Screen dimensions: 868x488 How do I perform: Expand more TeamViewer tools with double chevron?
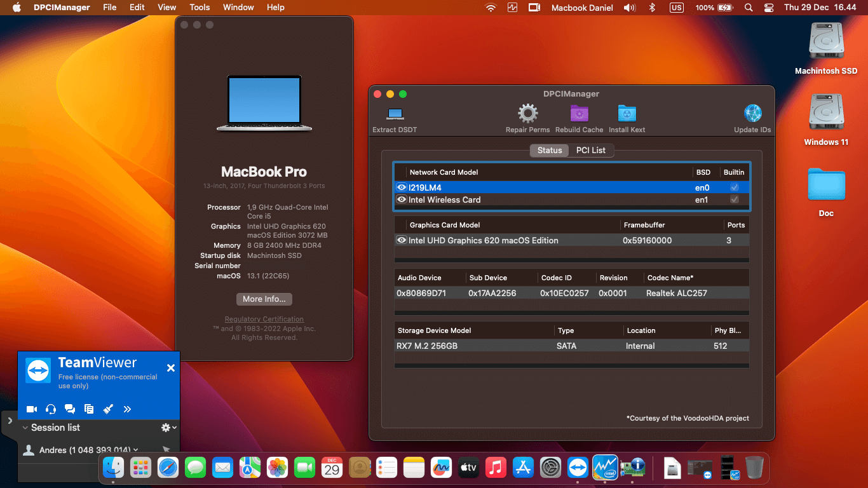click(127, 409)
